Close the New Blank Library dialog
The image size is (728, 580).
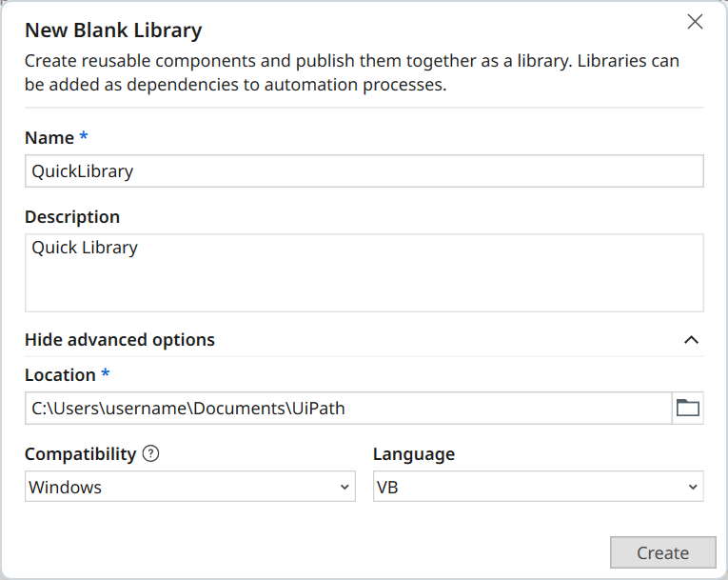pyautogui.click(x=696, y=22)
